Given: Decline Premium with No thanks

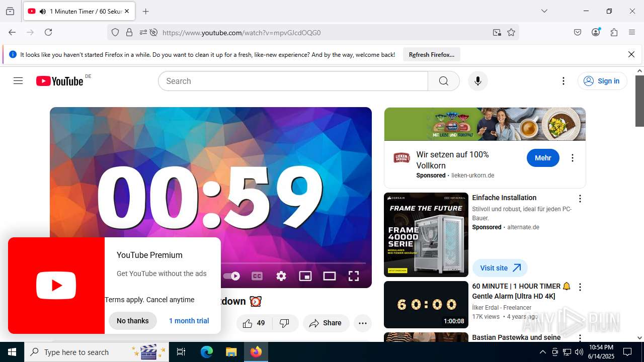Looking at the screenshot, I should click(x=133, y=321).
